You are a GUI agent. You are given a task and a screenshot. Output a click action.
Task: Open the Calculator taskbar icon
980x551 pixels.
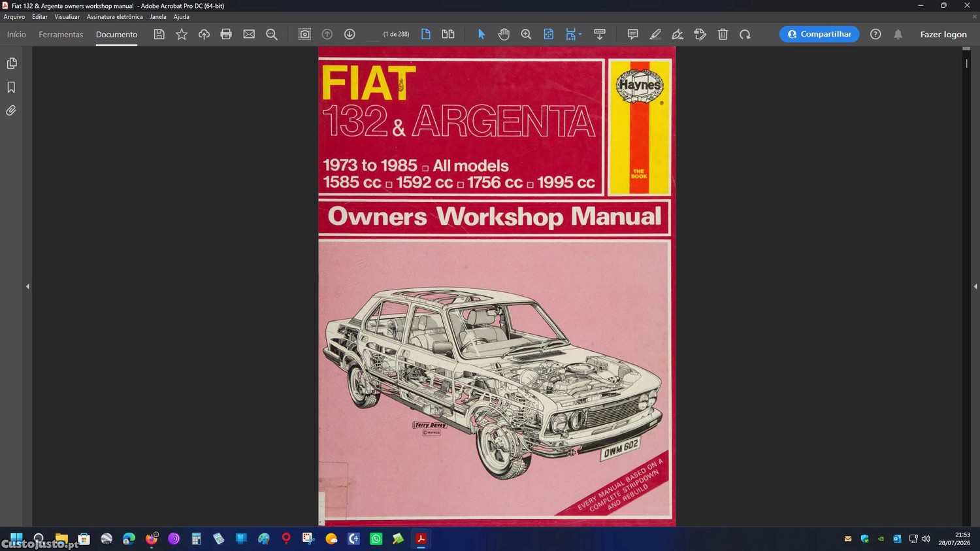(x=196, y=539)
